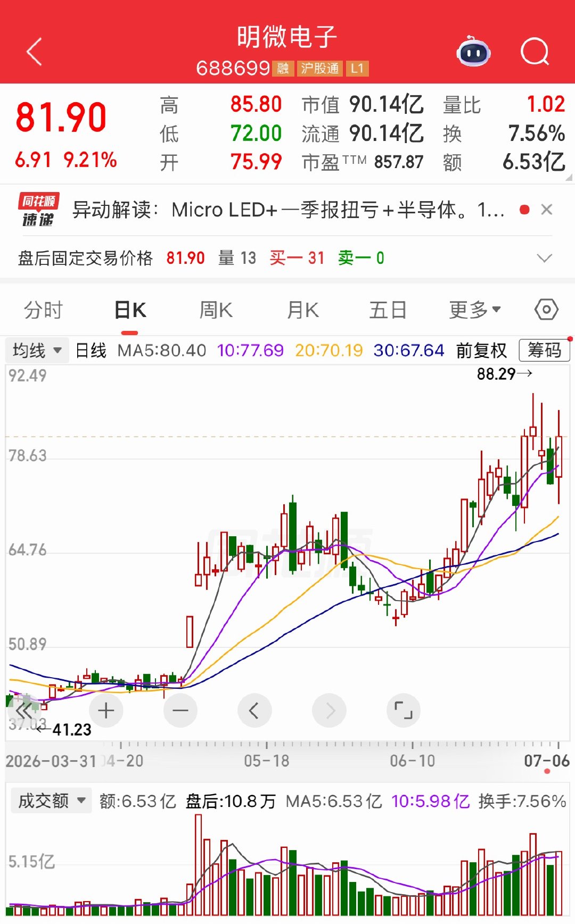Tap stock code 688699
This screenshot has height=924, width=575.
pos(233,68)
